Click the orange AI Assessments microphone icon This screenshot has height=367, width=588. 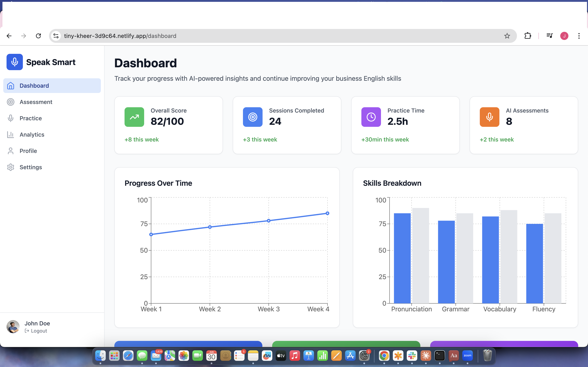click(x=489, y=117)
